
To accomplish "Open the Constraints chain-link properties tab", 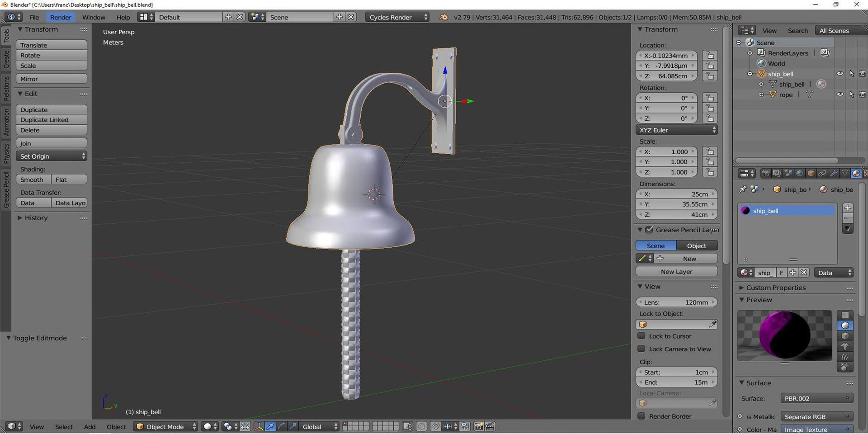I will click(x=822, y=174).
